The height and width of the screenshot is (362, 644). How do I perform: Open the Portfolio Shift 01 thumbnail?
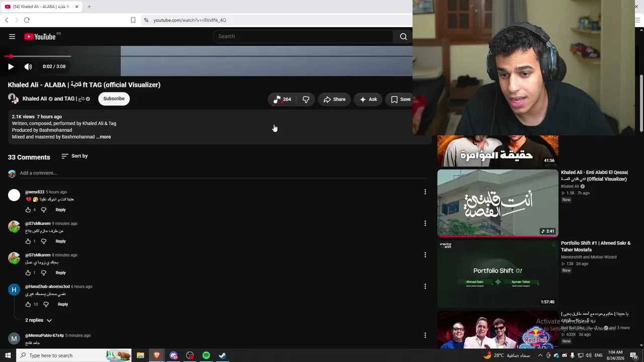point(498,274)
